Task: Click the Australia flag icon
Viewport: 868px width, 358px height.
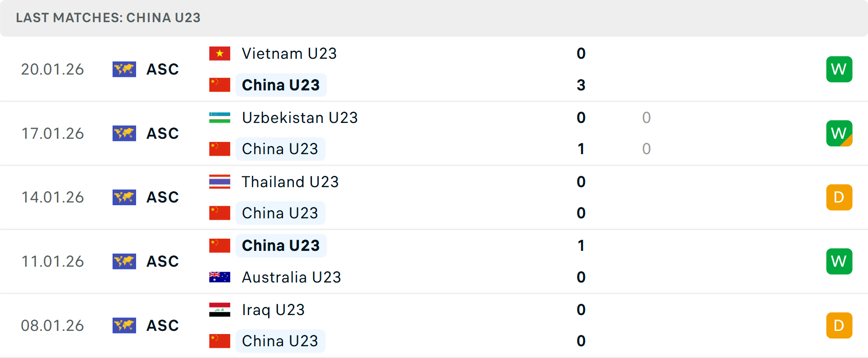Action: pyautogui.click(x=220, y=277)
